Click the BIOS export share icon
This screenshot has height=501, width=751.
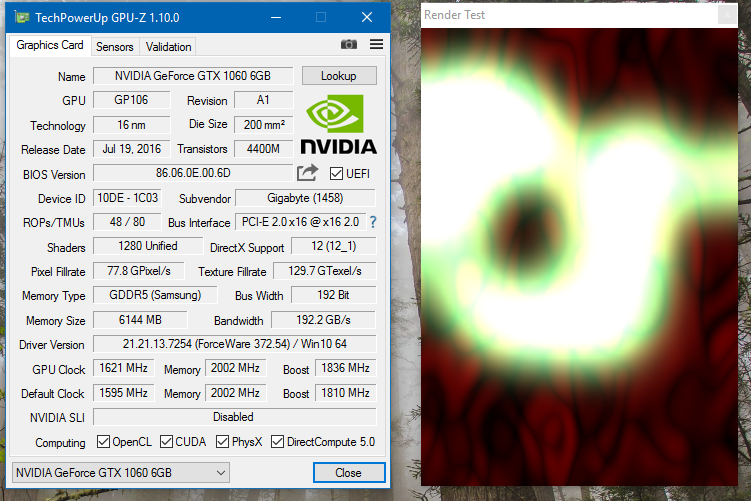[x=307, y=173]
